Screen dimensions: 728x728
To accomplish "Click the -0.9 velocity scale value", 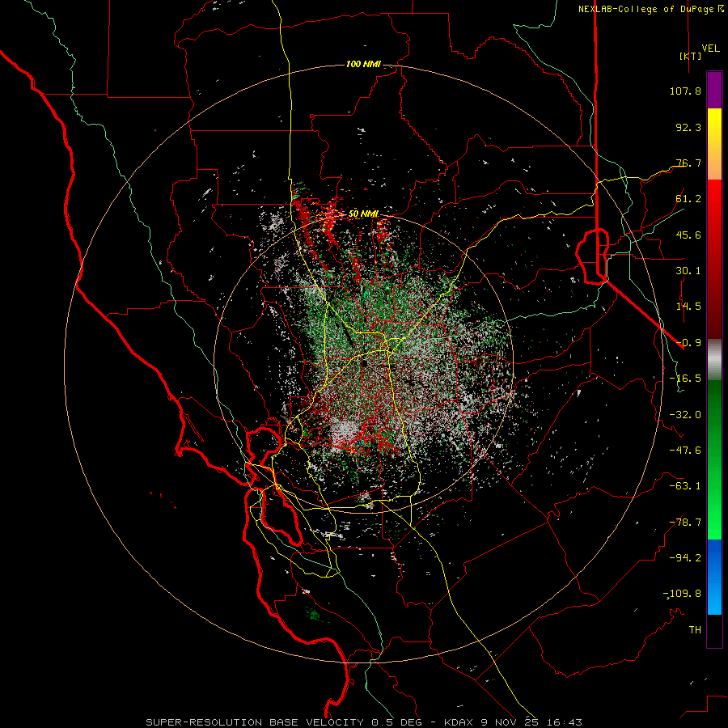I will click(x=688, y=343).
